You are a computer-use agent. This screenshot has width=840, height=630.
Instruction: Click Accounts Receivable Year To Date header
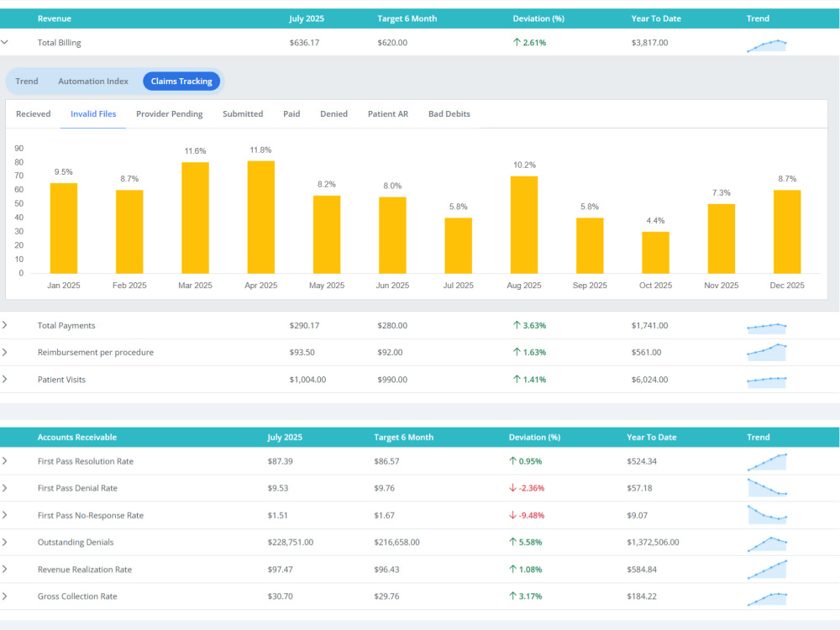(x=652, y=437)
